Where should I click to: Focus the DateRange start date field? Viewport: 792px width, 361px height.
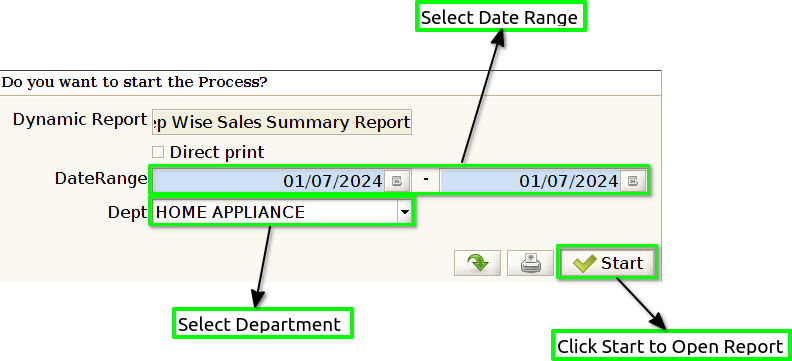[x=268, y=181]
